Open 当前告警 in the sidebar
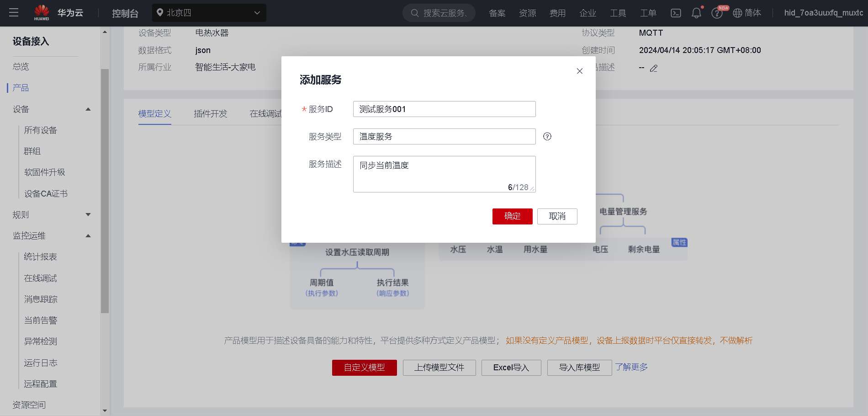868x416 pixels. click(x=41, y=320)
